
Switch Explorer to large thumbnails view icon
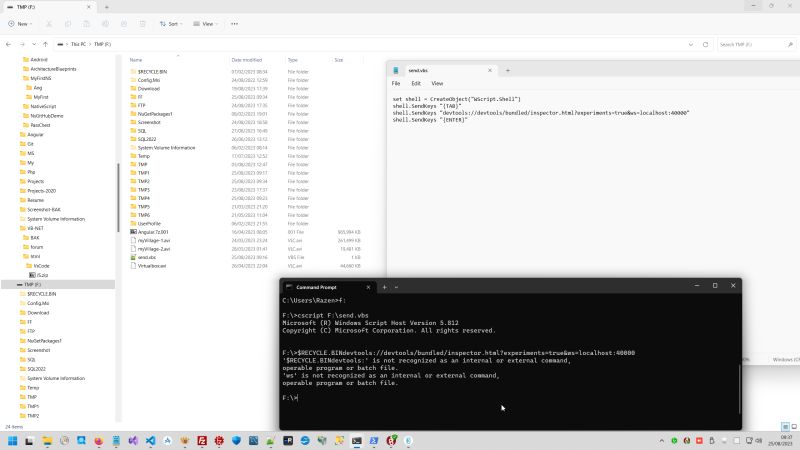[x=794, y=427]
